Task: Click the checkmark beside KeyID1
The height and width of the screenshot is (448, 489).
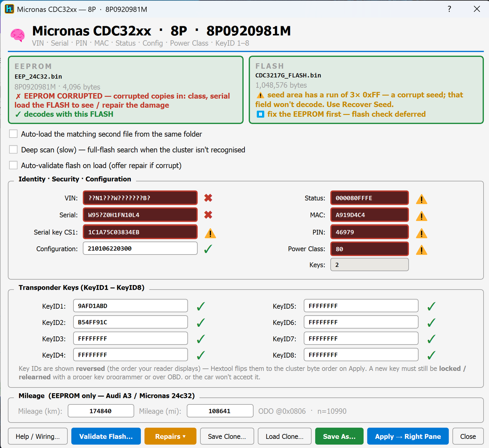Action: (201, 306)
